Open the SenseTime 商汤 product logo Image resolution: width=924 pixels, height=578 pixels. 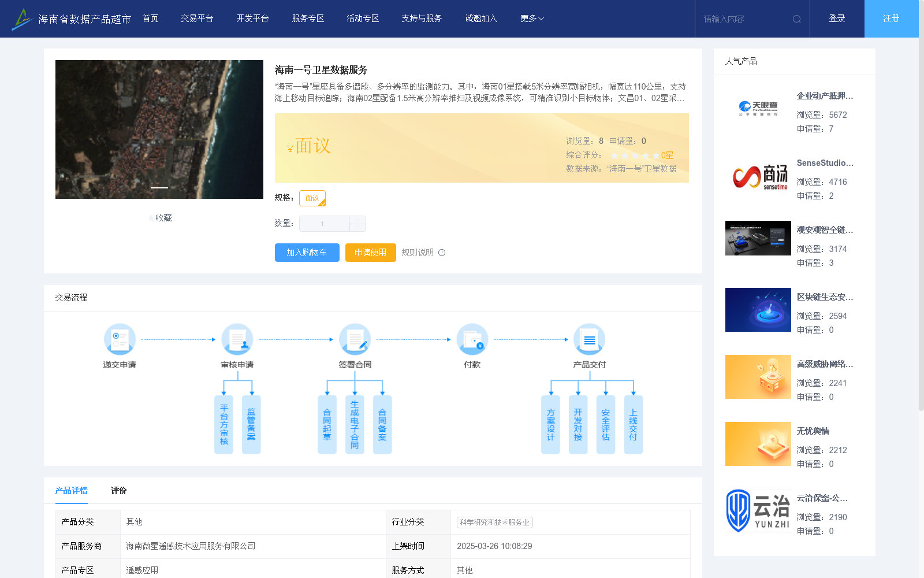758,176
